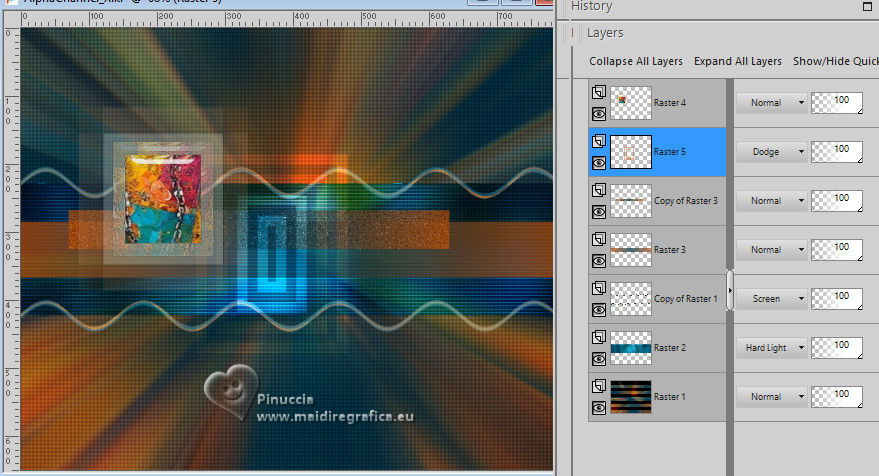Select the Copy of Raster 1 thumbnail
Screen dimensions: 879x476
(x=631, y=299)
